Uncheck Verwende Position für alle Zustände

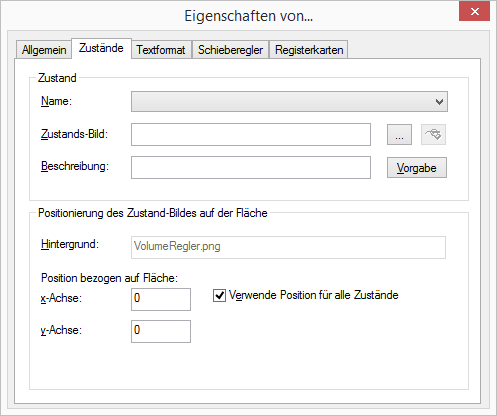(x=219, y=295)
